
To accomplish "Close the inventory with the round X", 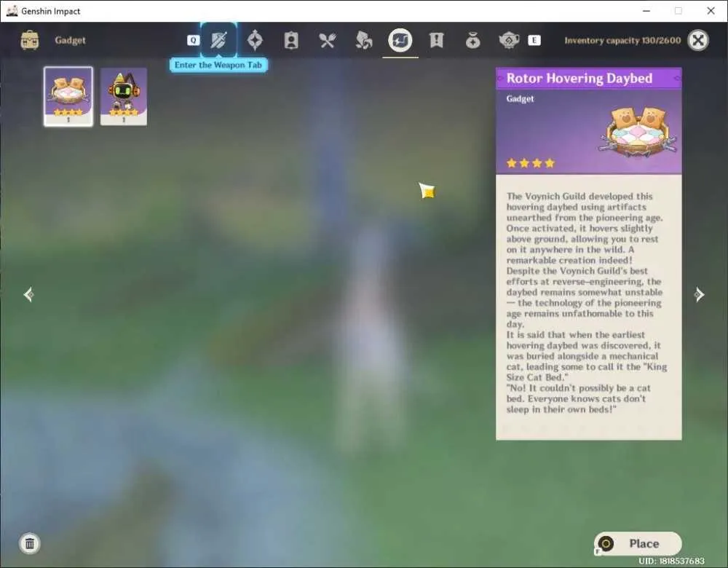I will tap(698, 40).
